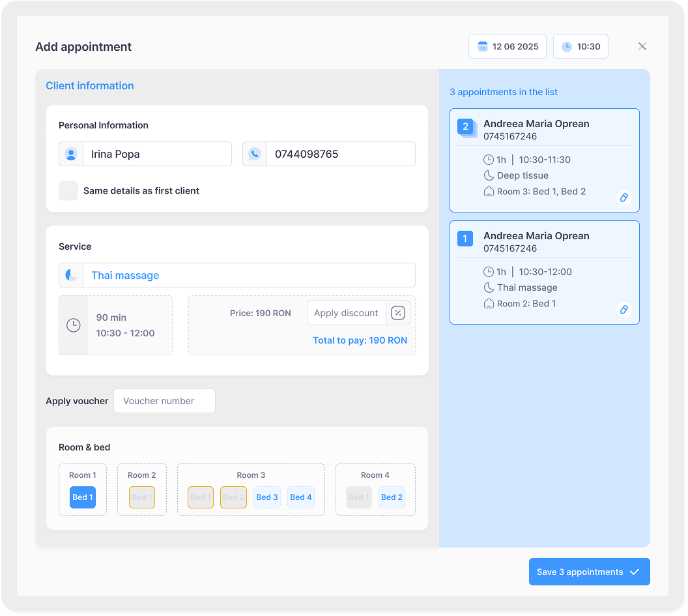688x616 pixels.
Task: Select Bed 3 in Room 3
Action: (x=267, y=497)
